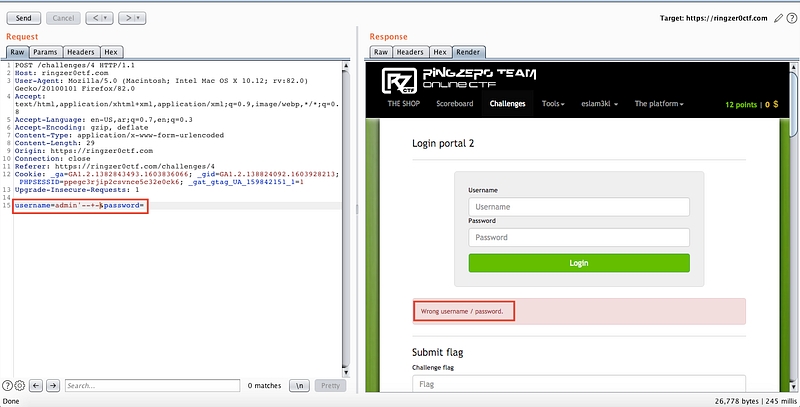
Task: Expand The platform dropdown menu
Action: [659, 104]
